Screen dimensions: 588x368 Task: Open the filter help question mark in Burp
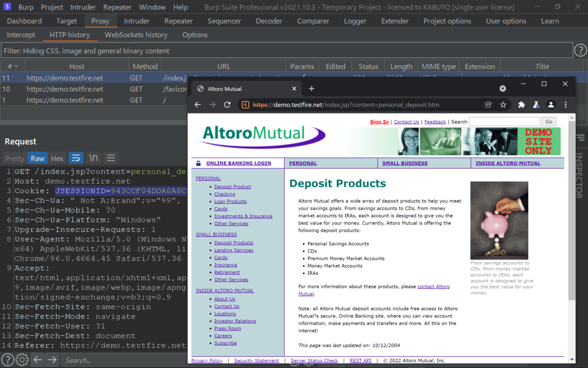(581, 51)
